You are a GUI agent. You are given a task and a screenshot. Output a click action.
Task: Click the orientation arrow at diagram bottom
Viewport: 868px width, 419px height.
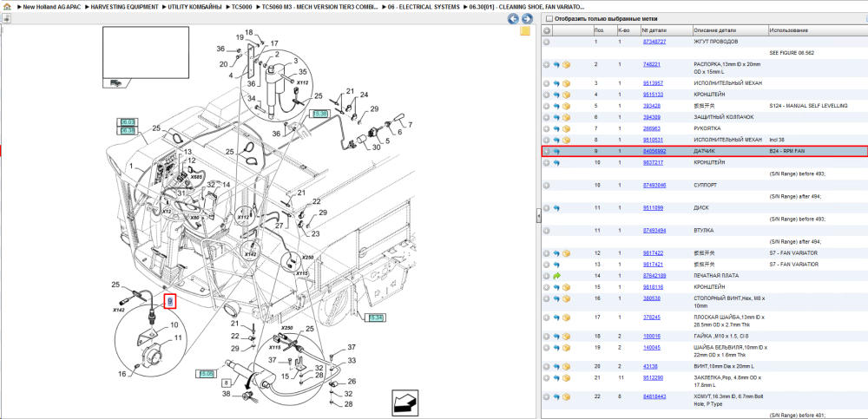[404, 403]
